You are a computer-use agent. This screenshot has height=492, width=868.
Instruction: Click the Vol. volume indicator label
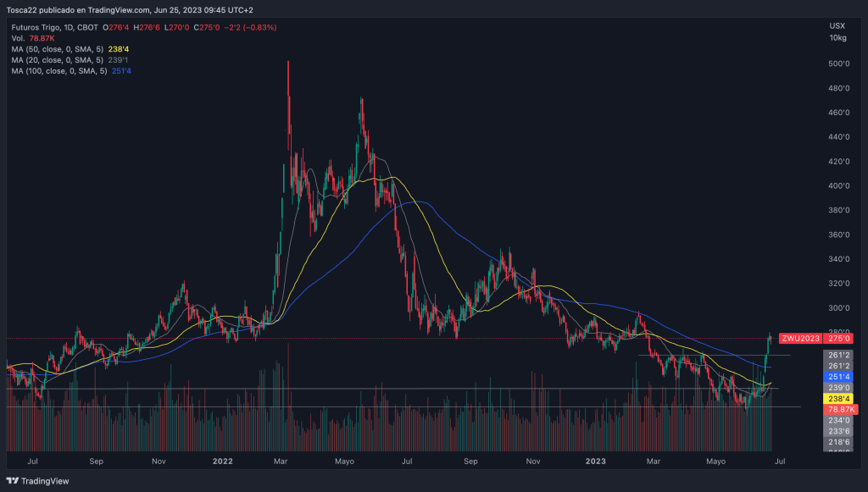(x=19, y=38)
